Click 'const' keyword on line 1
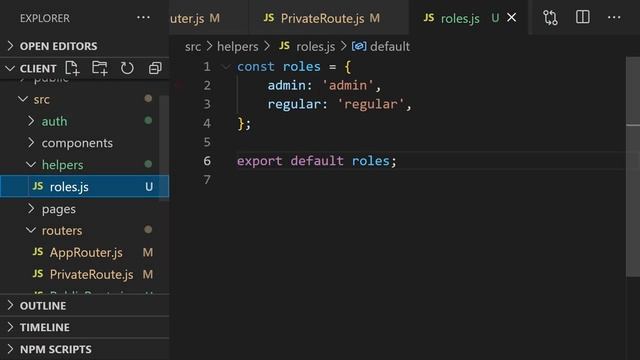 pos(256,67)
